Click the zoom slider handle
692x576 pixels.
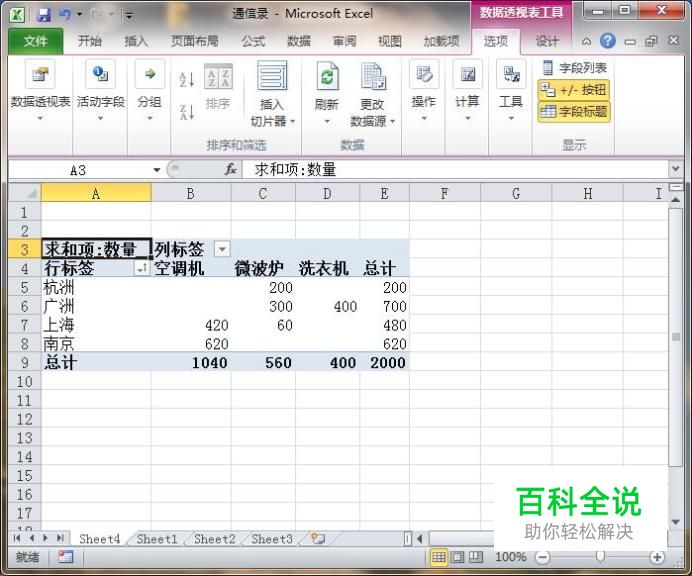point(600,557)
